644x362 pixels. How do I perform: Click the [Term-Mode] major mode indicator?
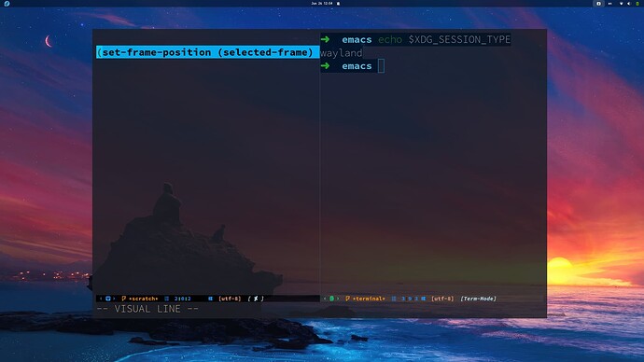(x=478, y=299)
